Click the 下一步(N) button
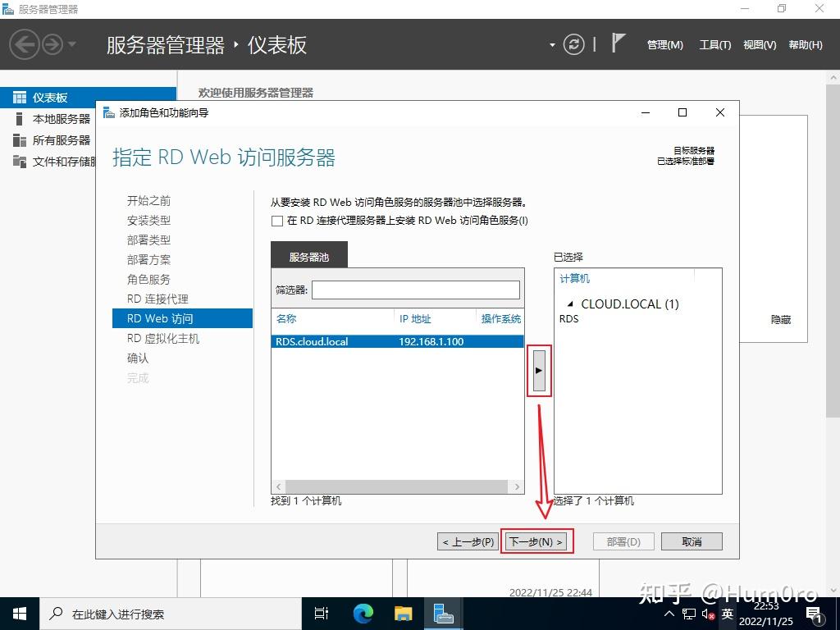Screen dimensions: 840x630 coord(537,541)
